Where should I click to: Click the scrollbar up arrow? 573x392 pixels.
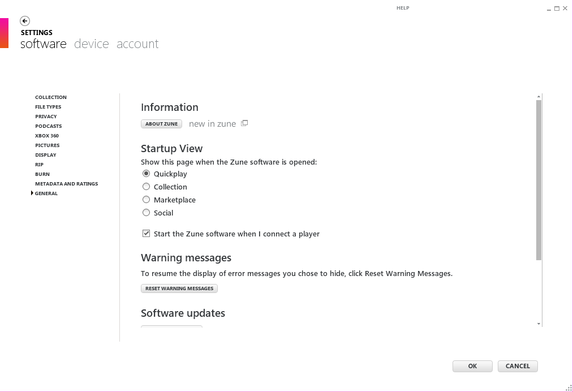pos(538,97)
